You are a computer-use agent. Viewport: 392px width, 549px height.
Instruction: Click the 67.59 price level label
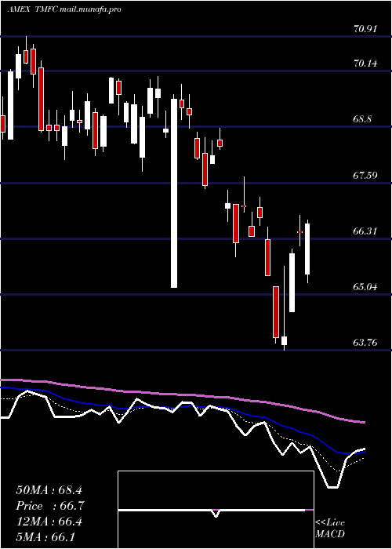(365, 175)
